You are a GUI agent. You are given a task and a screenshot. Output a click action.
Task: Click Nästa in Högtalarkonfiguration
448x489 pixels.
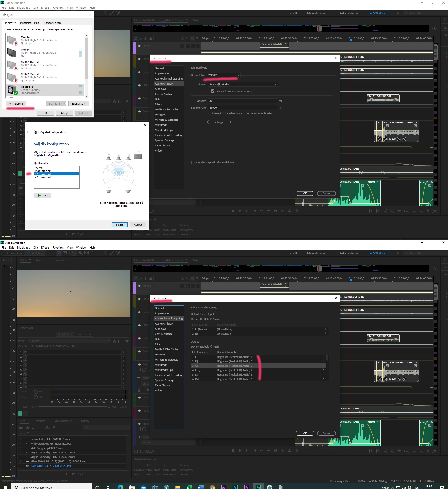tap(119, 225)
